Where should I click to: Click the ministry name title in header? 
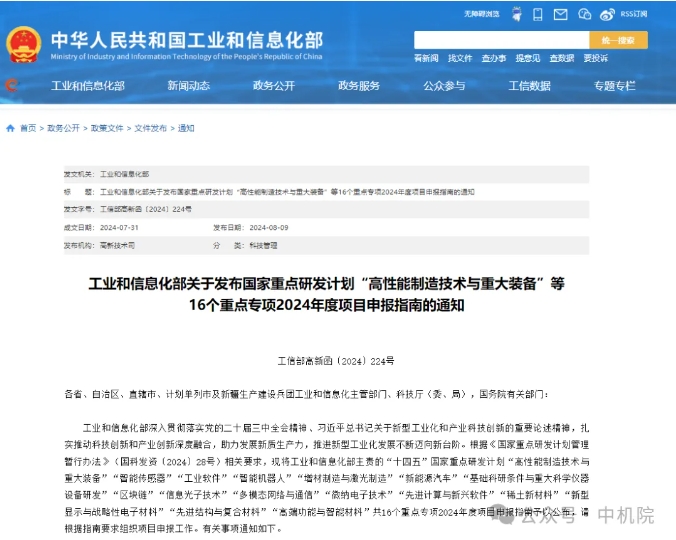click(187, 41)
